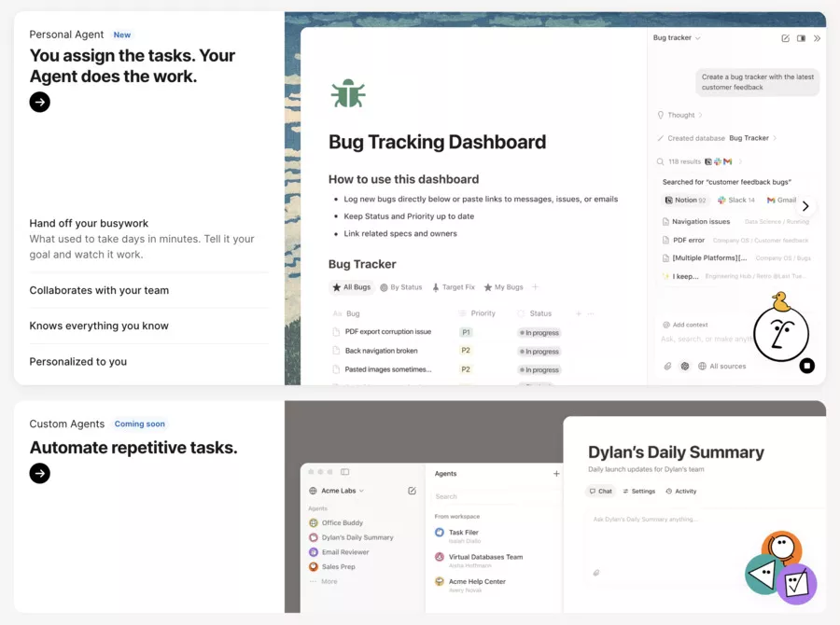This screenshot has height=625, width=840.
Task: Click All sources selector
Action: tap(722, 367)
